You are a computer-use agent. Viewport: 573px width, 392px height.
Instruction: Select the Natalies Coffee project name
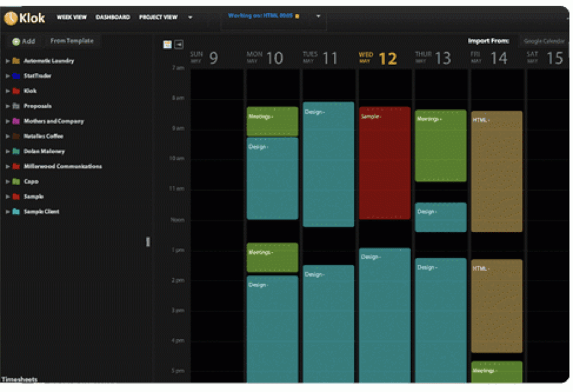(44, 136)
